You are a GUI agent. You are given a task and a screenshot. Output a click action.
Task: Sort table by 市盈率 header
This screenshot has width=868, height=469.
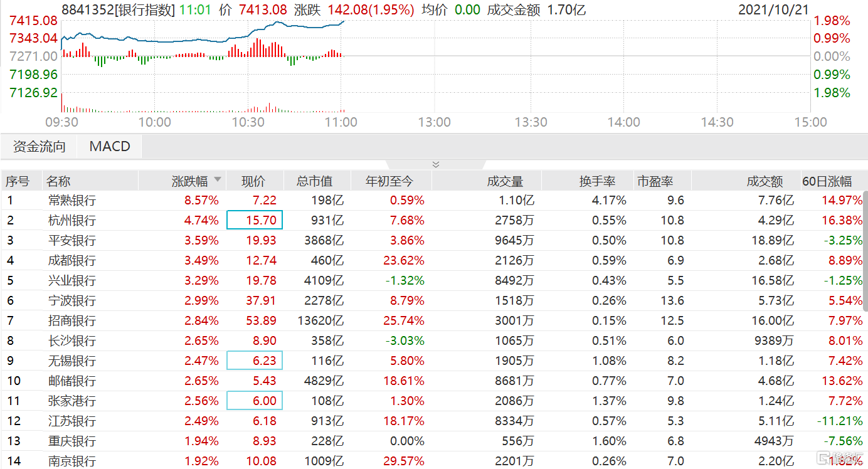[655, 181]
